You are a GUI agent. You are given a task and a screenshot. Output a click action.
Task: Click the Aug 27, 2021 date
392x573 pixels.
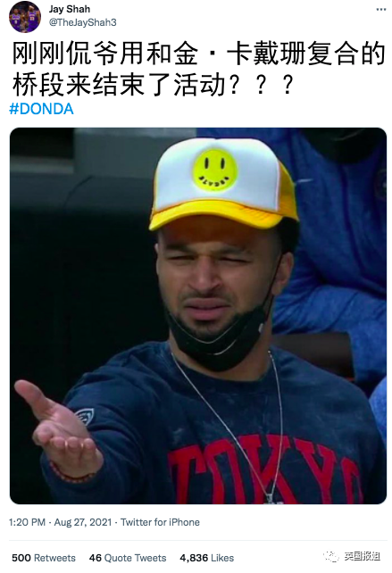[83, 522]
